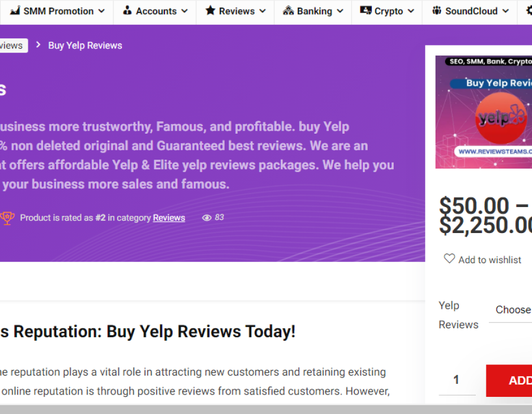Open the Yelp Reviews Choose option dropdown
Image resolution: width=532 pixels, height=414 pixels.
tap(512, 310)
